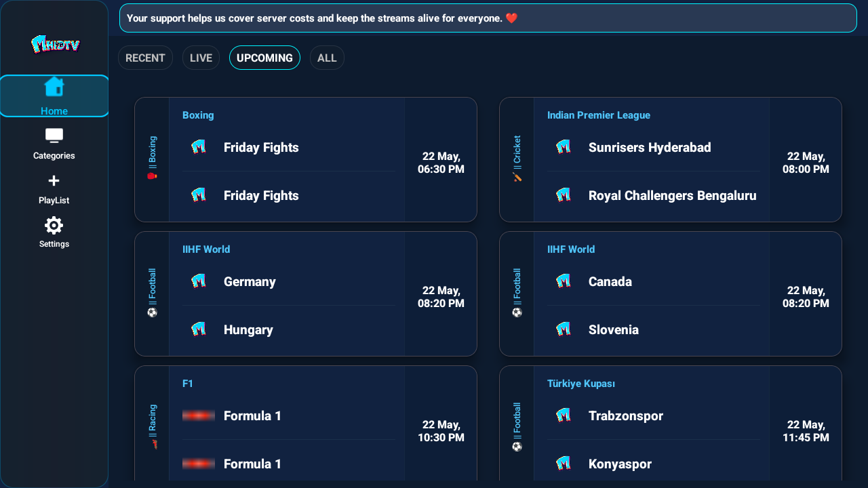This screenshot has height=488, width=868.
Task: Click soccer ball icon on Trabzonspor card
Action: (517, 447)
